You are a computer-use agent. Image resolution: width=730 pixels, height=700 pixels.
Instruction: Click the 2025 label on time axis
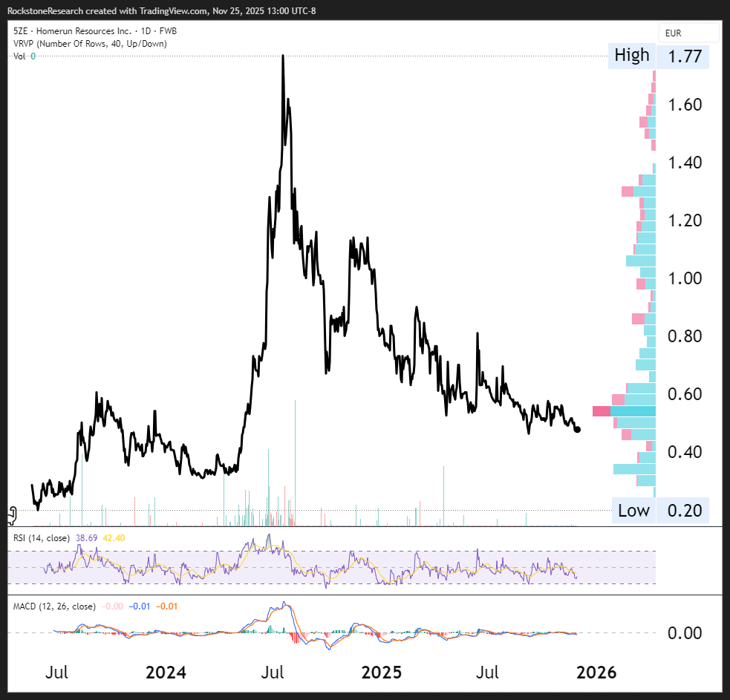pos(381,673)
